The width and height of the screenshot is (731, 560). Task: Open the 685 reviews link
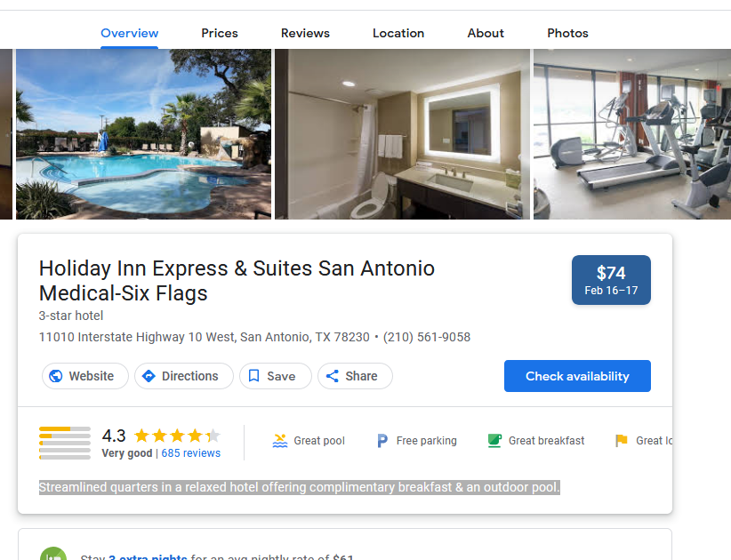[x=190, y=453]
